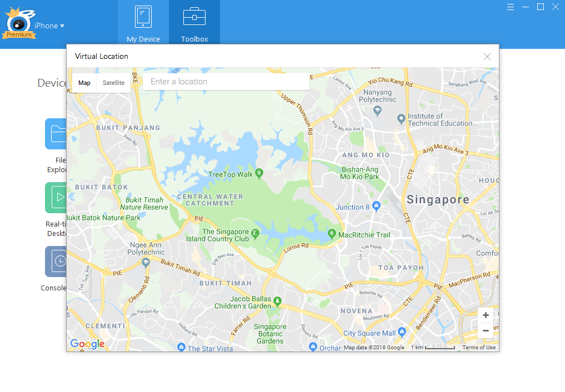Viewport: 565px width, 392px height.
Task: Open the hamburger menu icon
Action: click(510, 7)
